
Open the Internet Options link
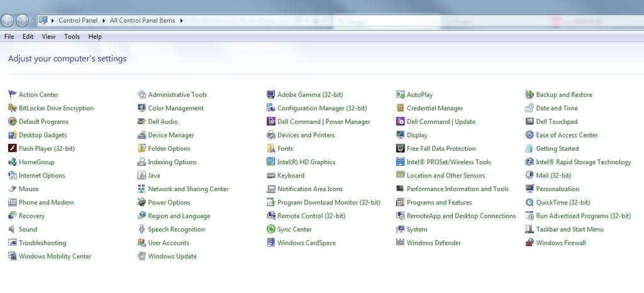point(42,175)
